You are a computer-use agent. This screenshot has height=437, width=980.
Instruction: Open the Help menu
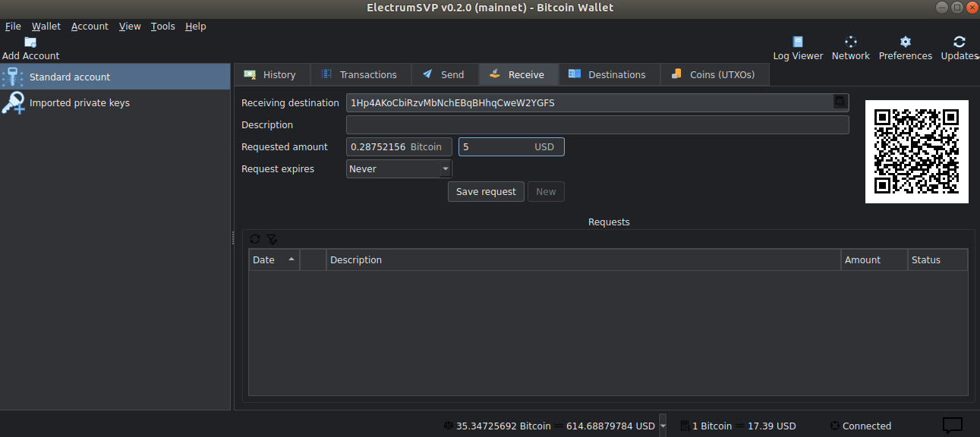196,26
